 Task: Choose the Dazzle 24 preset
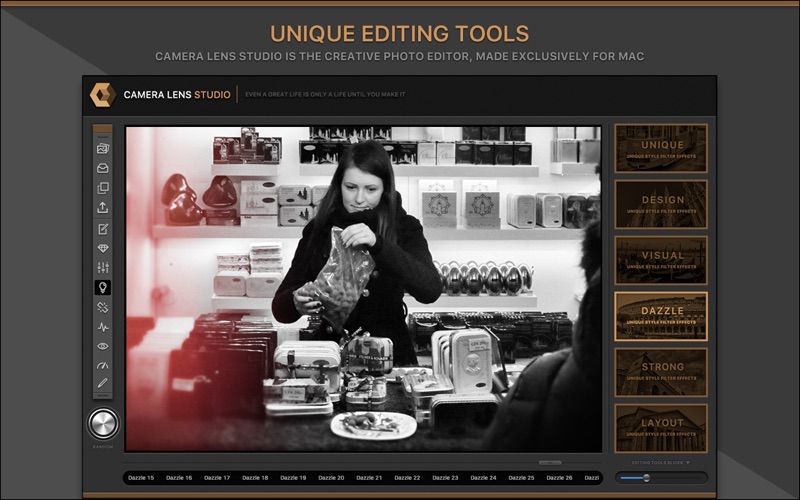pyautogui.click(x=483, y=478)
